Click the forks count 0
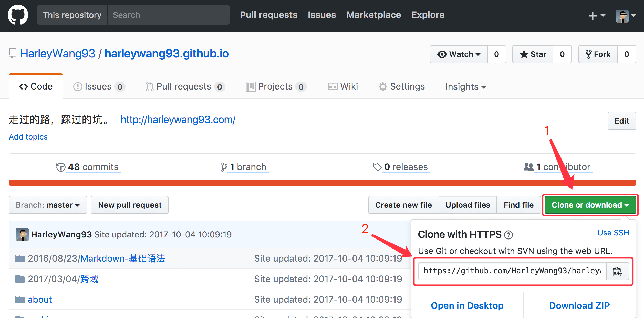 (x=627, y=54)
